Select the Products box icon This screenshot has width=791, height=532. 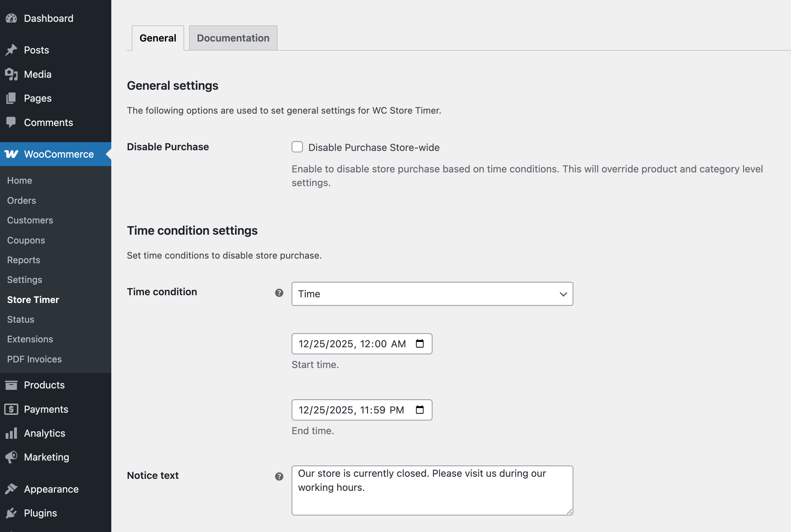tap(11, 385)
